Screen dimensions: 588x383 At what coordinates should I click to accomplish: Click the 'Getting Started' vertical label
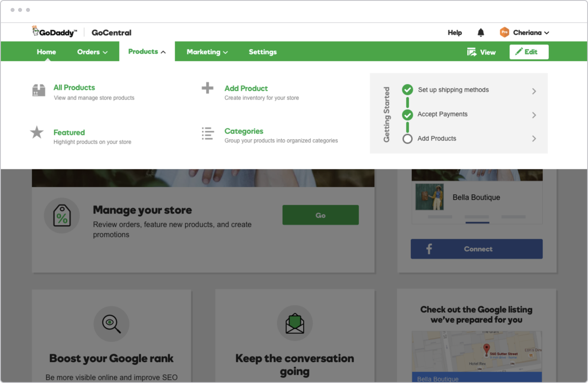387,114
